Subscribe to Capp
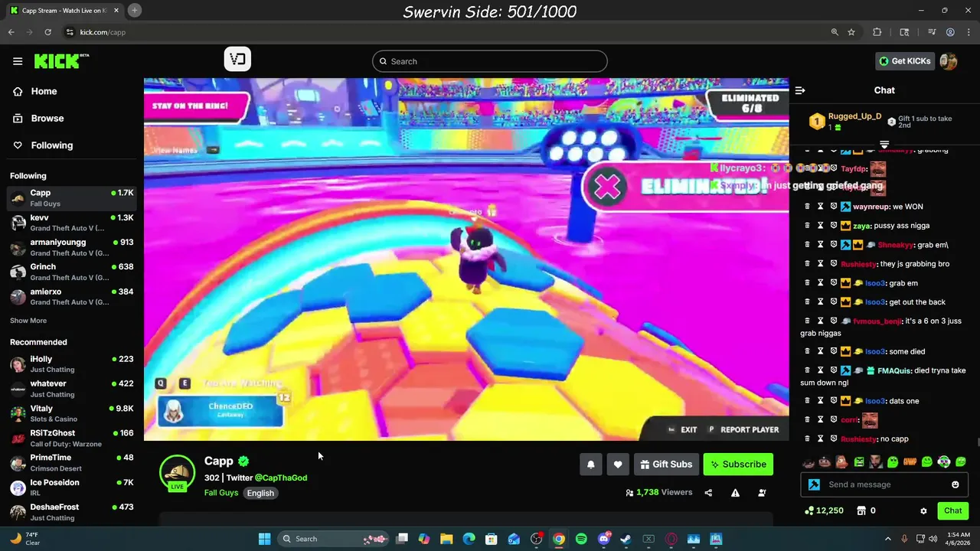 (738, 465)
